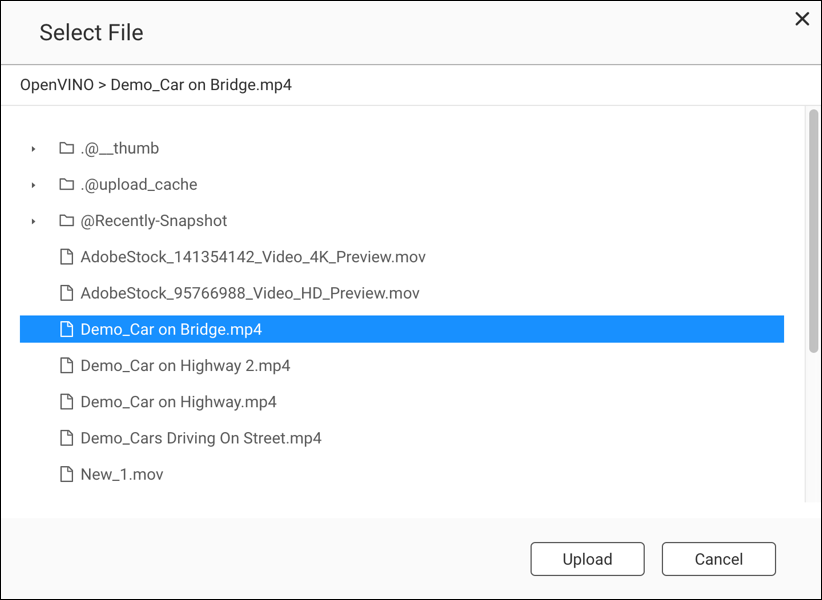This screenshot has width=822, height=600.
Task: Click the @Recently-Snapshot folder icon
Action: pos(67,221)
